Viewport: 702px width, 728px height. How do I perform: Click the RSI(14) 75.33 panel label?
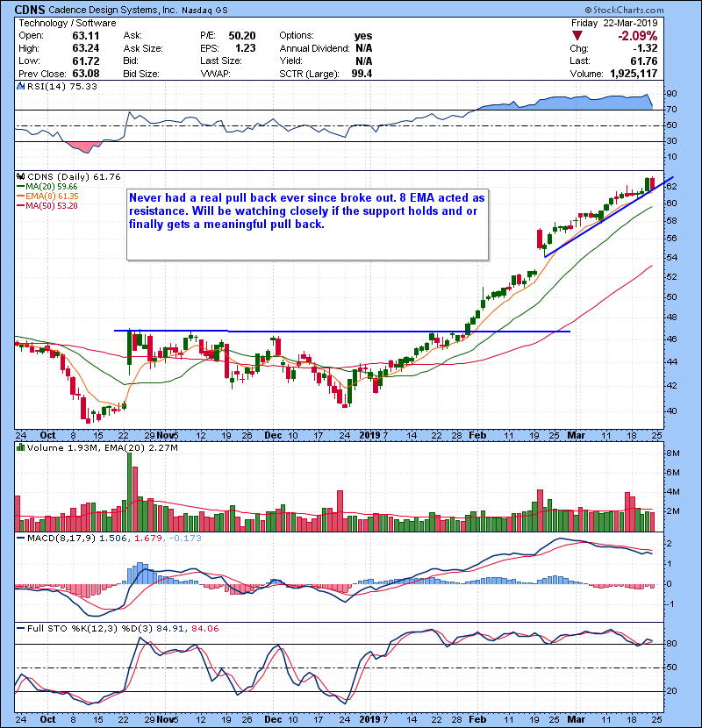[x=61, y=86]
